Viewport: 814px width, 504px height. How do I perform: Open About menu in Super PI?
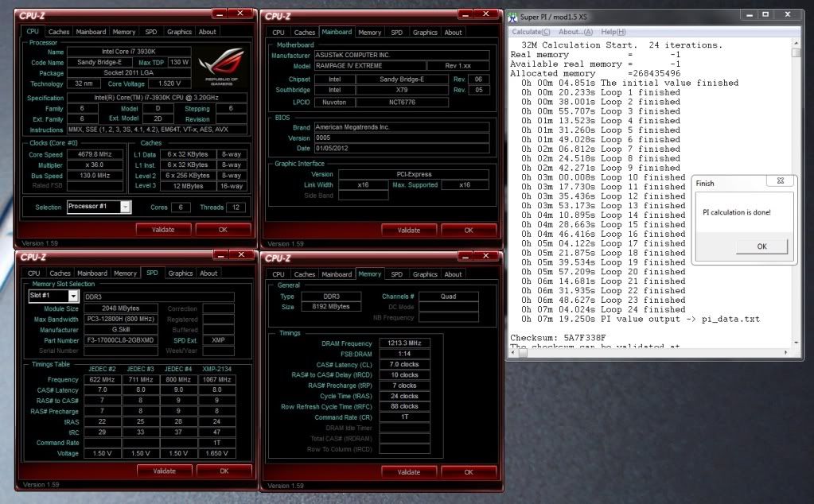575,32
